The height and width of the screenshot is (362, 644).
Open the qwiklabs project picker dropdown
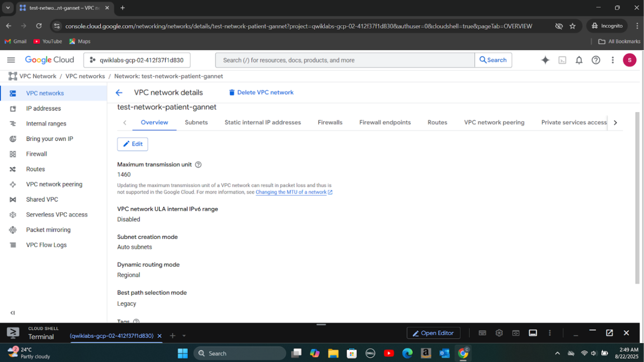click(x=137, y=60)
